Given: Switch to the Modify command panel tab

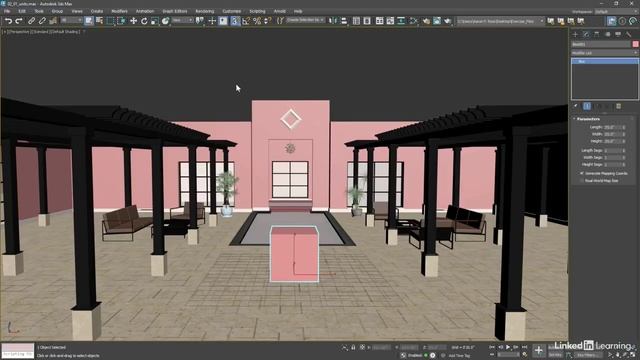Looking at the screenshot, I should tap(586, 34).
